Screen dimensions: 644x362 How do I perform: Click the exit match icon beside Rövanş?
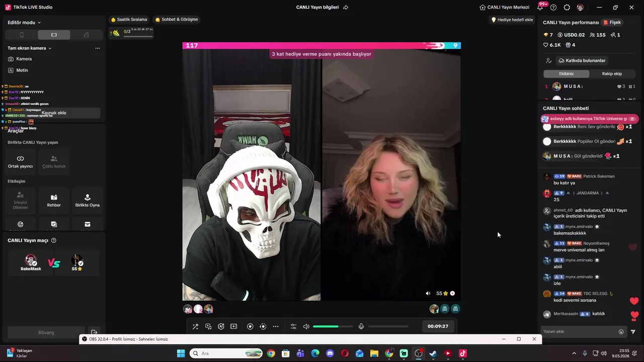coord(94,332)
